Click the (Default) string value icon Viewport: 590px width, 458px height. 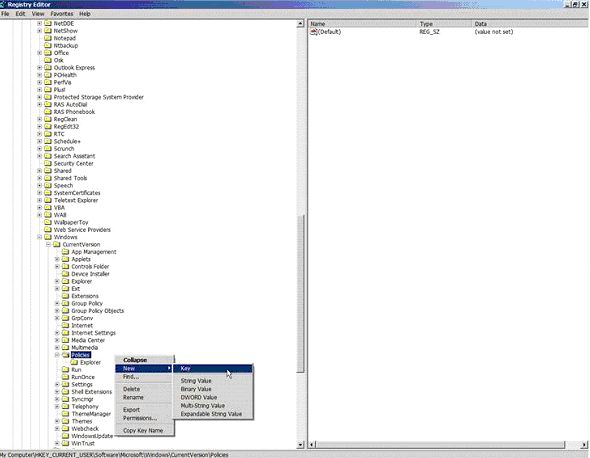coord(313,32)
